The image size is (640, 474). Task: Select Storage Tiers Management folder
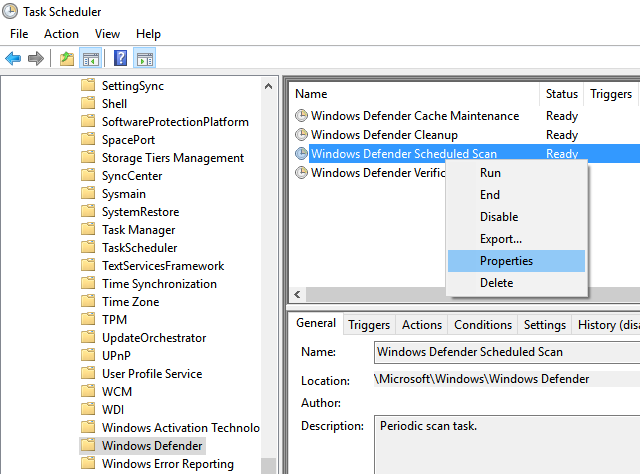(173, 158)
